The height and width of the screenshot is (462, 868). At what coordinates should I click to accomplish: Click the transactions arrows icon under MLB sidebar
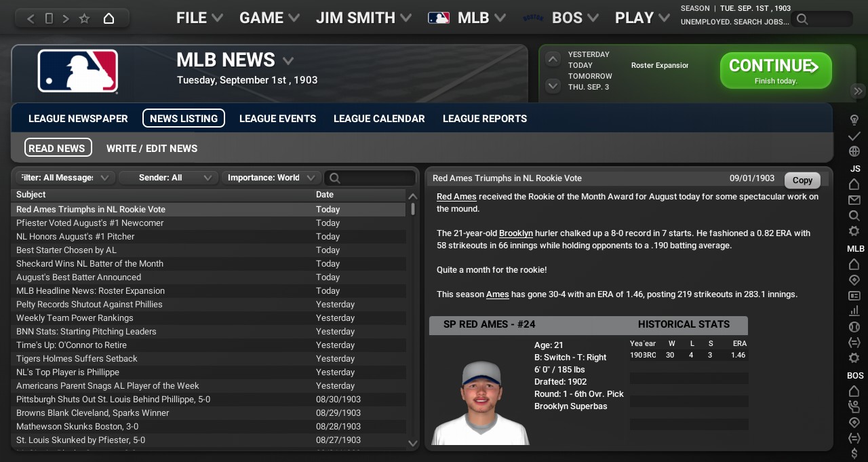(x=854, y=343)
